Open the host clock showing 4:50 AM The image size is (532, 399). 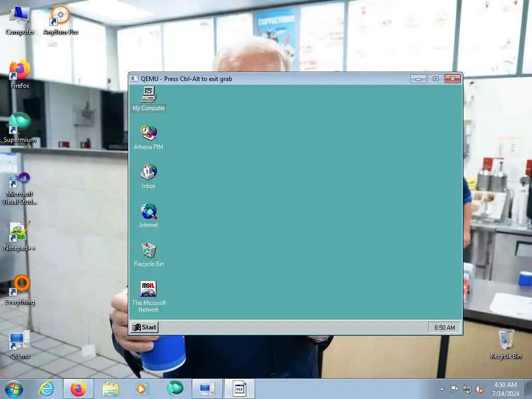[x=506, y=389]
